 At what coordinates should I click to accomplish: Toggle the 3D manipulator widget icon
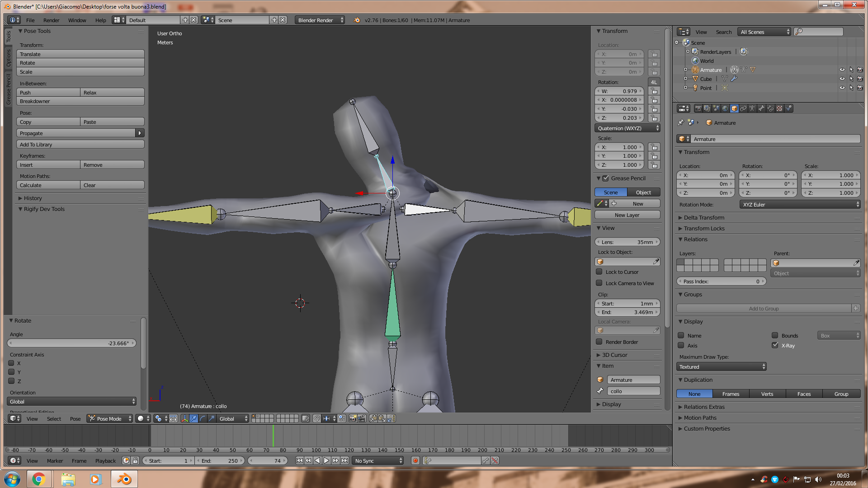click(184, 418)
